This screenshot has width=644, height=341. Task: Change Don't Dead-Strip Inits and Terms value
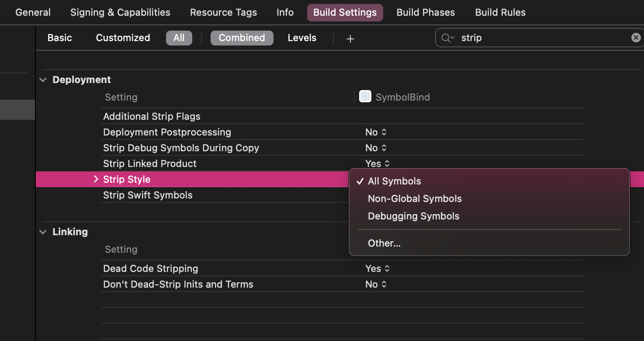(x=376, y=284)
